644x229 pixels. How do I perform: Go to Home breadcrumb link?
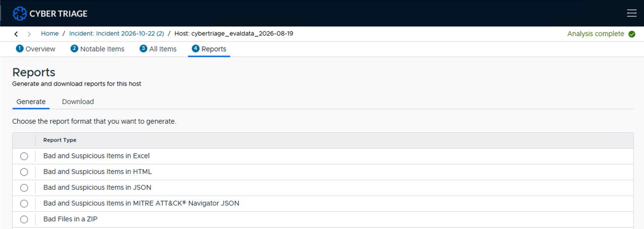[x=50, y=34]
